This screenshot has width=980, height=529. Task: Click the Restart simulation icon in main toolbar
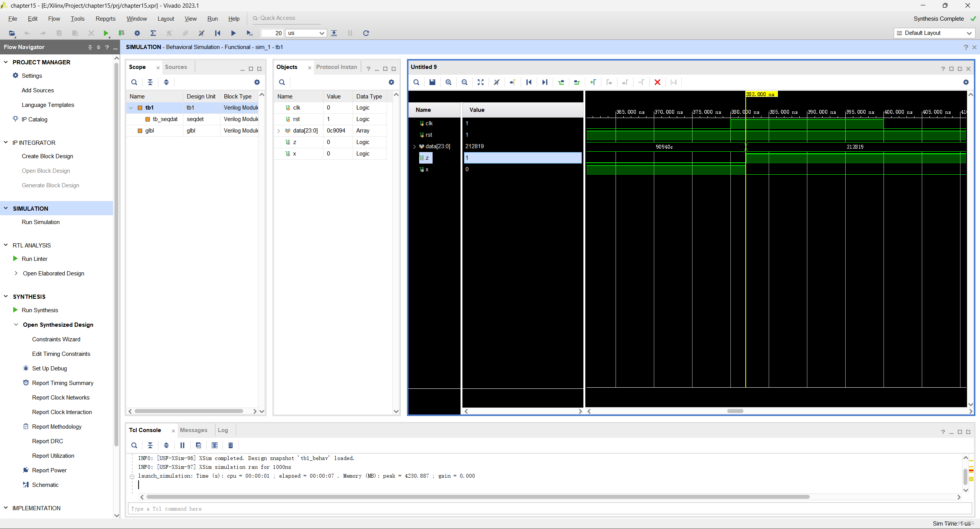click(x=217, y=33)
